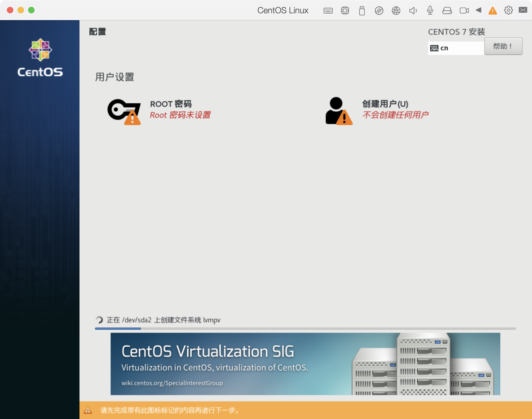The width and height of the screenshot is (532, 419).
Task: Click the back arrow triangle icon
Action: pos(478,10)
